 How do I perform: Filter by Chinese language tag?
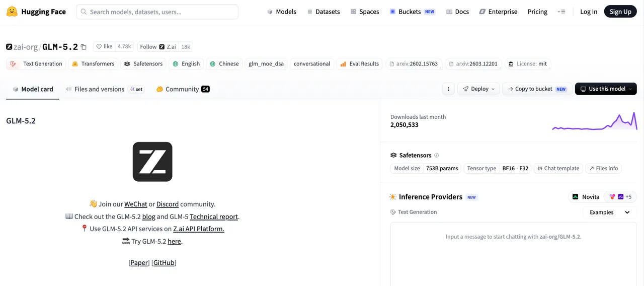[224, 64]
